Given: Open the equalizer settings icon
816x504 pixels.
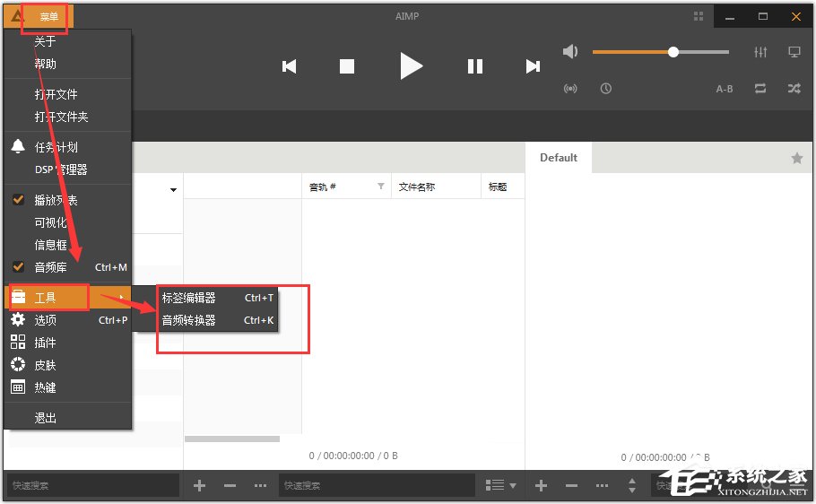Looking at the screenshot, I should pos(760,52).
